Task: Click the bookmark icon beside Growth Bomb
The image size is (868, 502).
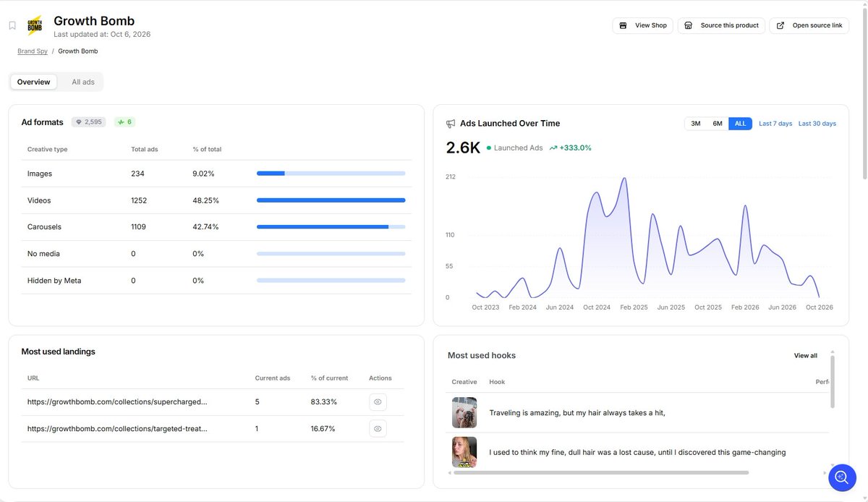Action: (x=12, y=26)
